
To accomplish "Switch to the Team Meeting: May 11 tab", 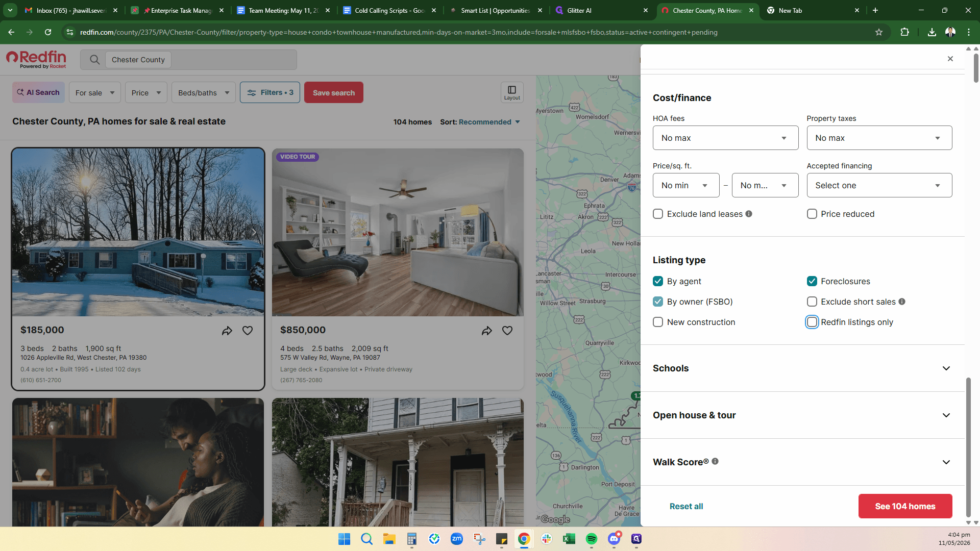I will pyautogui.click(x=283, y=10).
